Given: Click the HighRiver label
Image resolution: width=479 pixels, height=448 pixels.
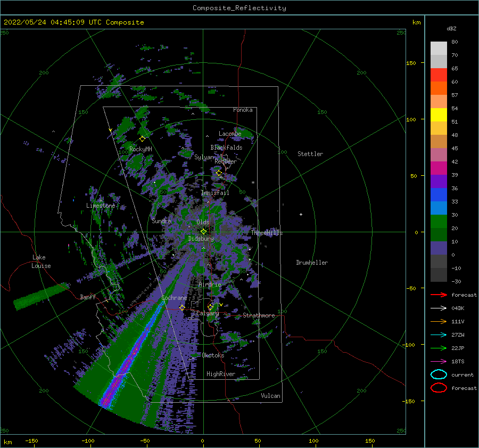Looking at the screenshot, I should (221, 374).
